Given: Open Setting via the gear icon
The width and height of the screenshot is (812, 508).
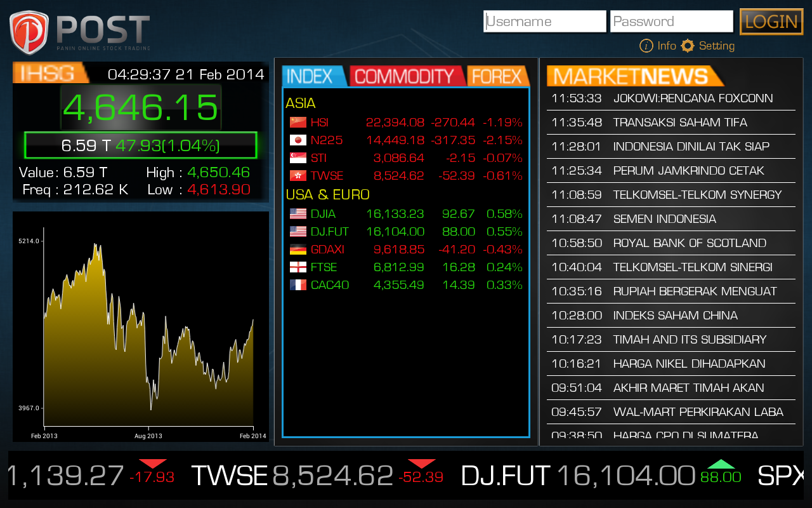Looking at the screenshot, I should [688, 46].
